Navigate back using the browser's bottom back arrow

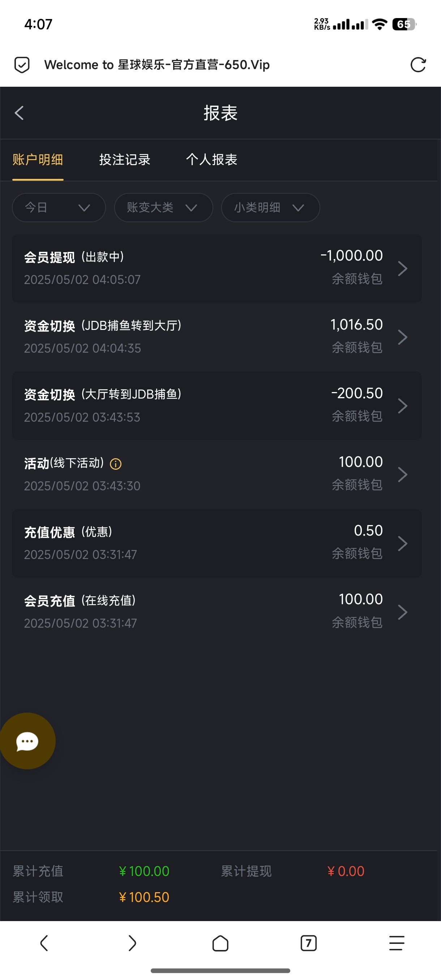click(44, 943)
